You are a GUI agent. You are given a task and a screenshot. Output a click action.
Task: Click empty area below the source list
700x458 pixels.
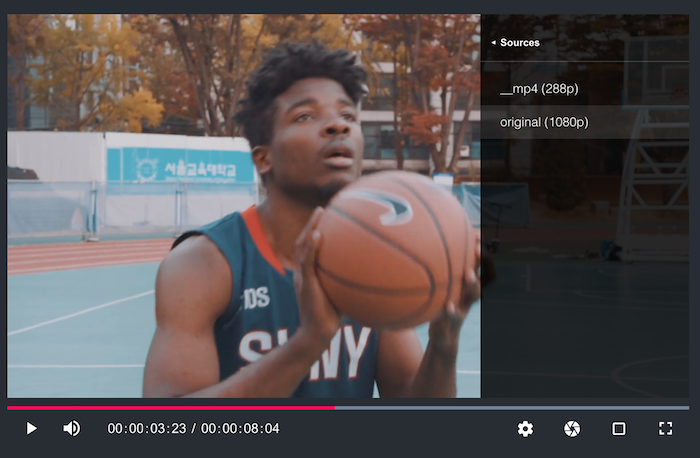[x=585, y=270]
